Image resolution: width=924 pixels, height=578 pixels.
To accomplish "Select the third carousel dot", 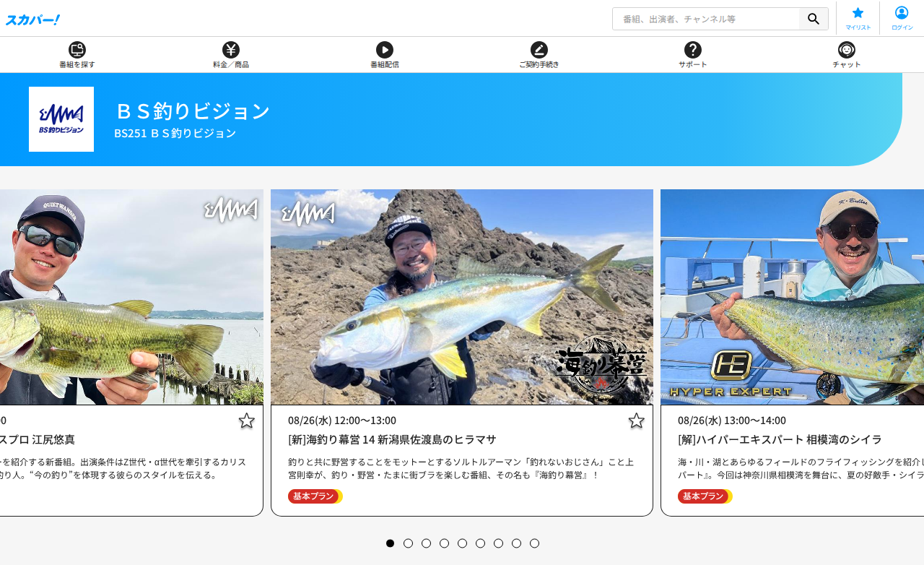I will (x=426, y=543).
